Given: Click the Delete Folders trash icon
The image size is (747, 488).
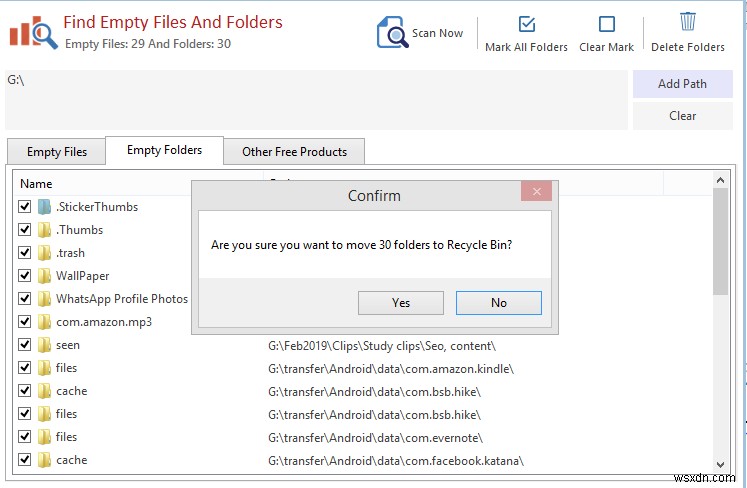Looking at the screenshot, I should [x=688, y=22].
